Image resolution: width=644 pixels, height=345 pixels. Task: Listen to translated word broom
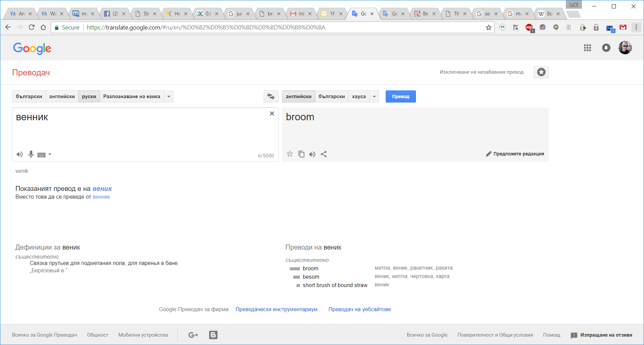click(x=312, y=154)
